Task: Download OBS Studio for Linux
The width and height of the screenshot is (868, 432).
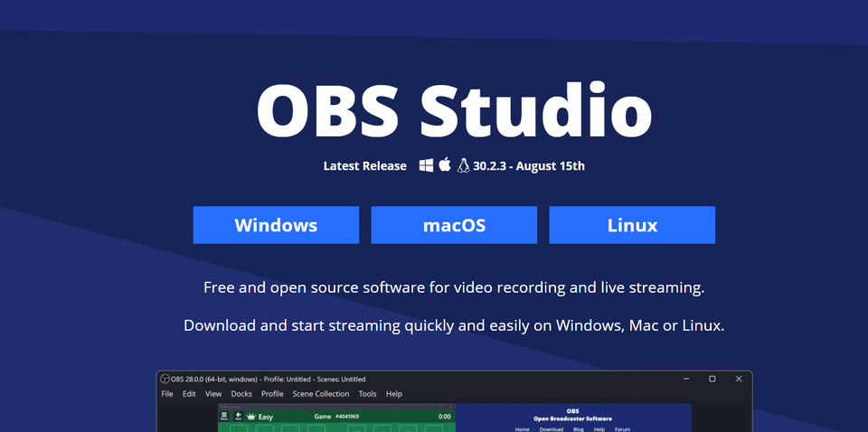Action: pos(632,225)
